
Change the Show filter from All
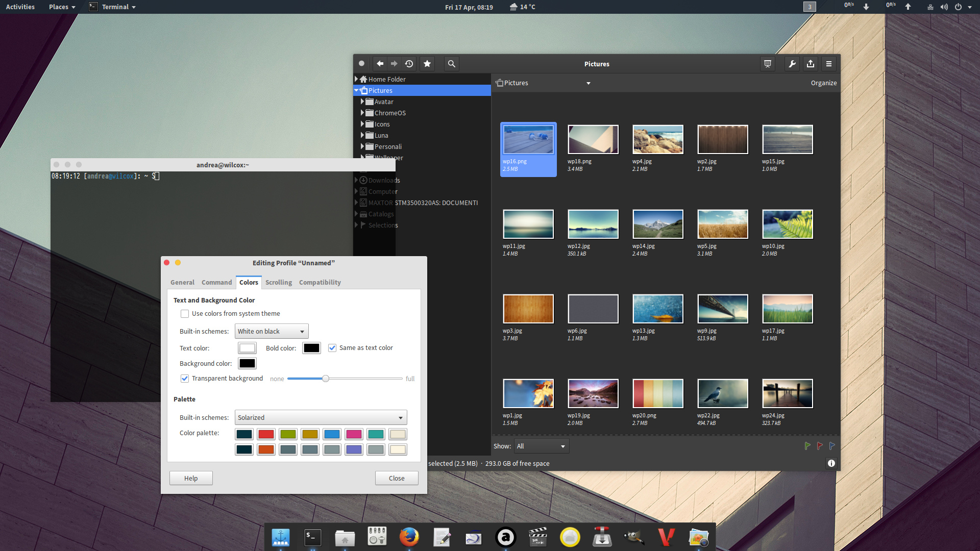(x=541, y=446)
